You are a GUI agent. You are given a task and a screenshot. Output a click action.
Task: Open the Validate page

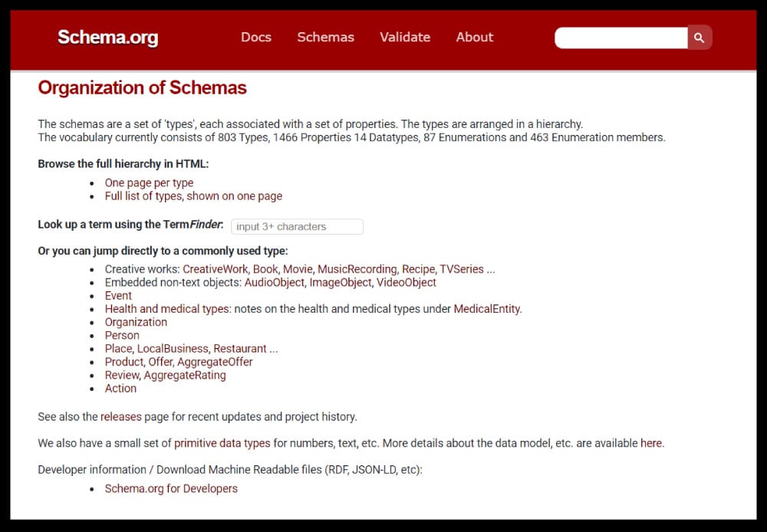(405, 37)
